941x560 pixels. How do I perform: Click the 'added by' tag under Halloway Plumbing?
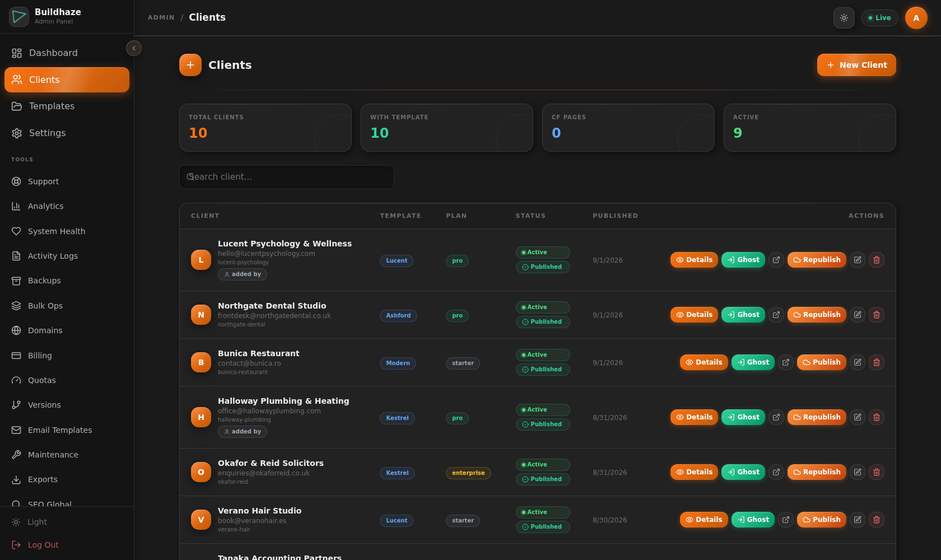243,432
